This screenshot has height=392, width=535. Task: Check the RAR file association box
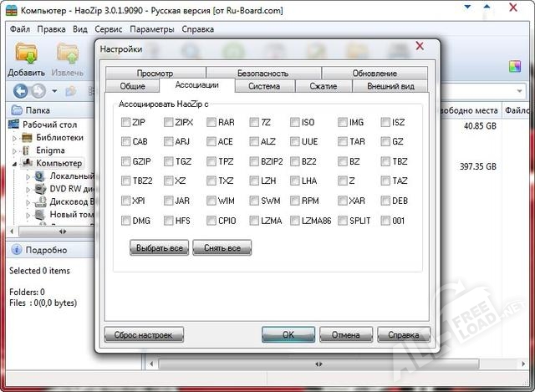coord(211,122)
